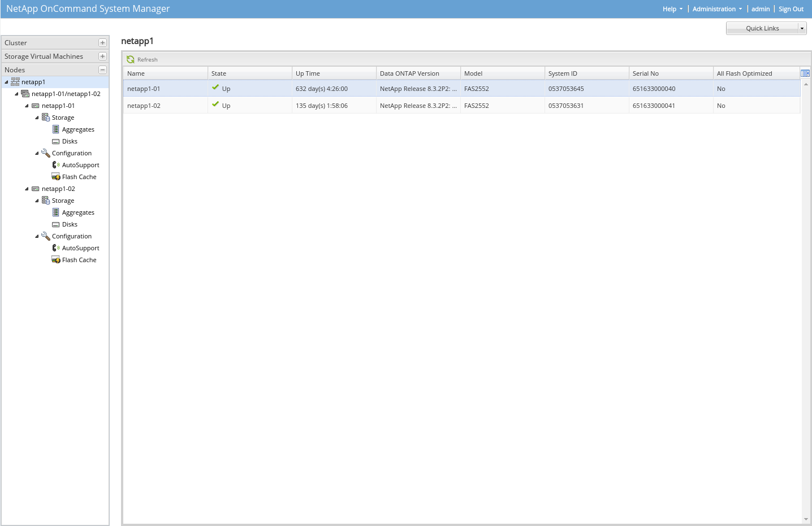Collapse Storage arrow under netapp1-01
Image resolution: width=812 pixels, height=526 pixels.
[37, 118]
